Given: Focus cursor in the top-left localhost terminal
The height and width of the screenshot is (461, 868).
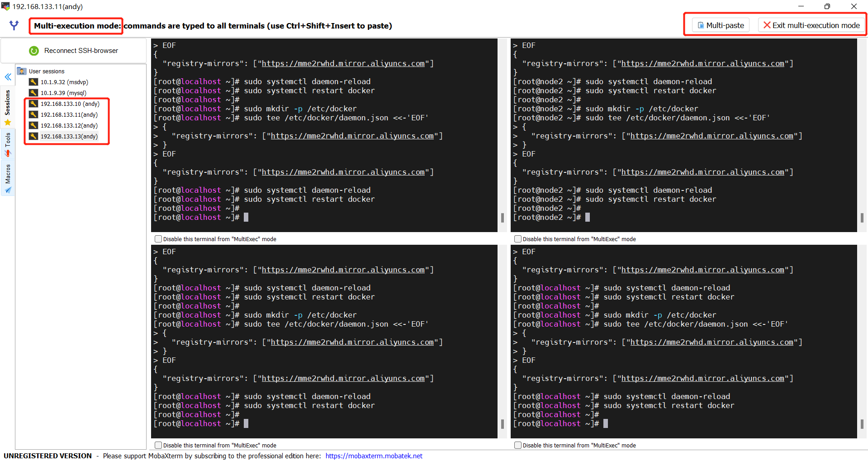Looking at the screenshot, I should pos(246,217).
